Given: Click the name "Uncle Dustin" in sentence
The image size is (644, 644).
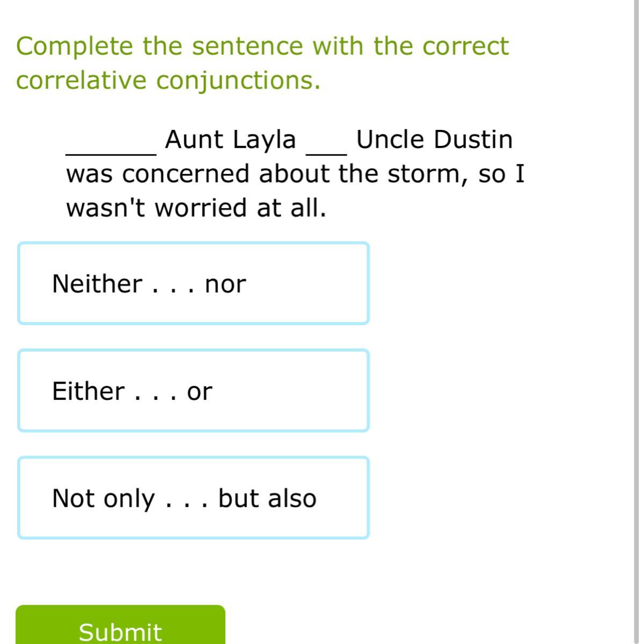Looking at the screenshot, I should (x=434, y=140).
